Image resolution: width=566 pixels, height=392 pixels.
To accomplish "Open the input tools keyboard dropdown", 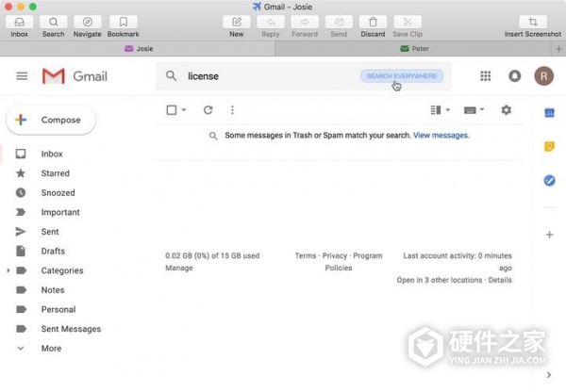I will point(474,110).
